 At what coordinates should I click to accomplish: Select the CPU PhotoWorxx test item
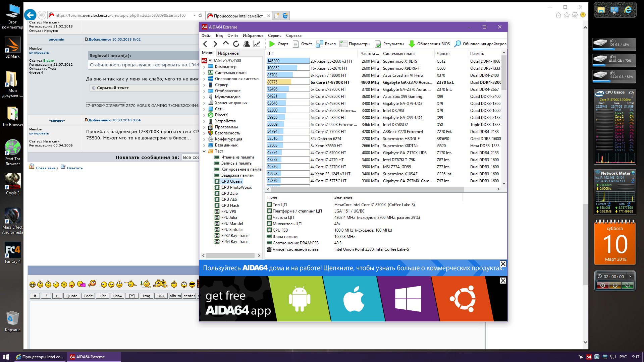(x=236, y=187)
